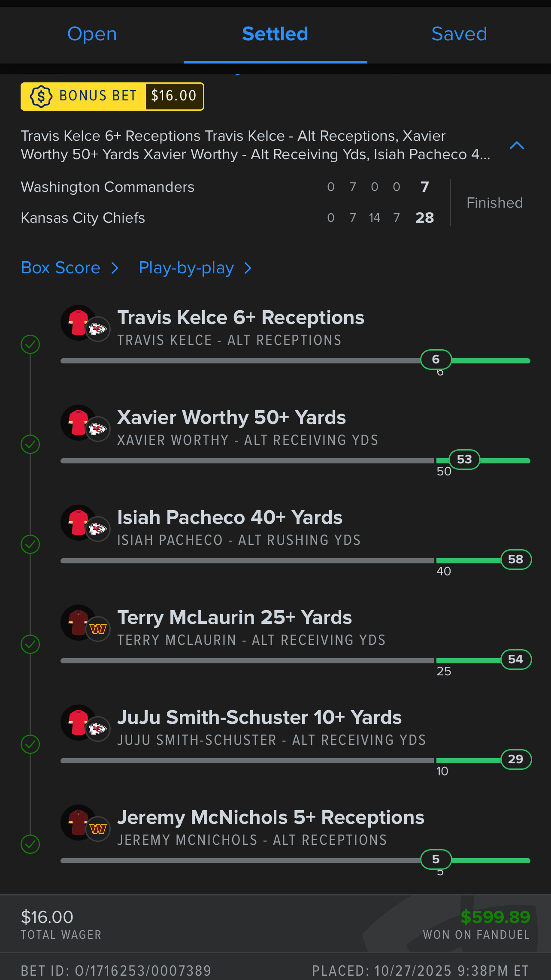
Task: Click Isiah Pacheco's 58 yards progress marker
Action: (x=516, y=560)
